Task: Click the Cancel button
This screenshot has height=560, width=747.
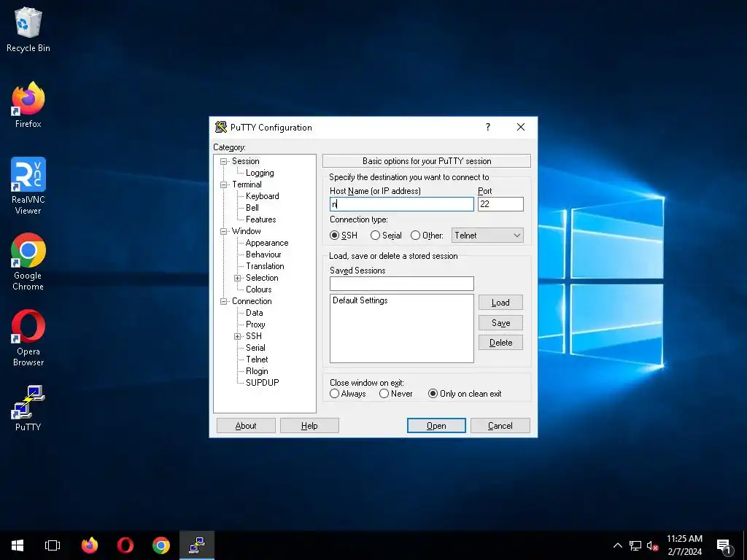Action: tap(500, 426)
